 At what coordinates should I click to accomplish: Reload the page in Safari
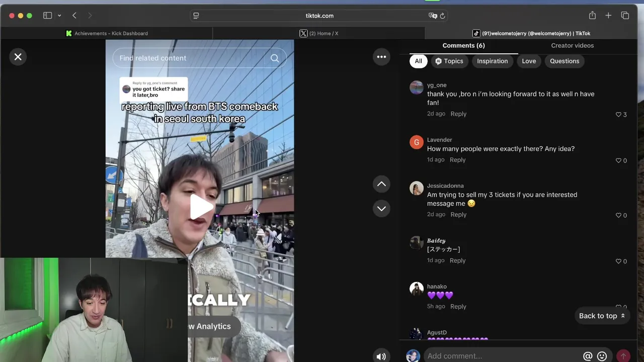click(x=442, y=16)
